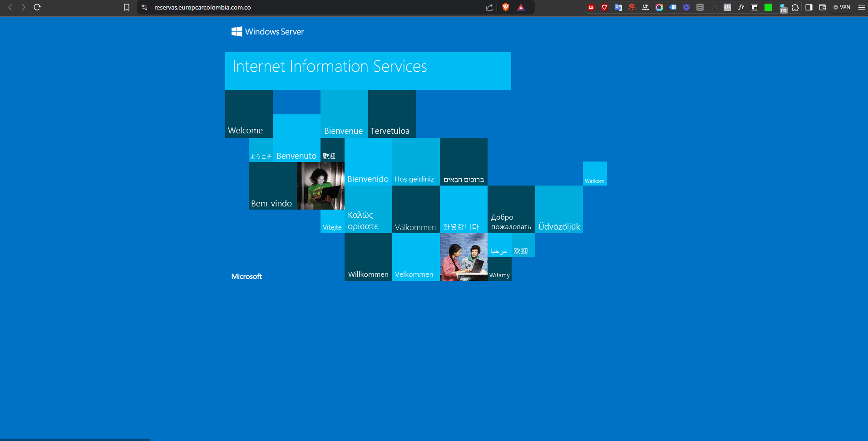Go forward to the next page
Viewport: 868px width, 441px height.
tap(23, 7)
